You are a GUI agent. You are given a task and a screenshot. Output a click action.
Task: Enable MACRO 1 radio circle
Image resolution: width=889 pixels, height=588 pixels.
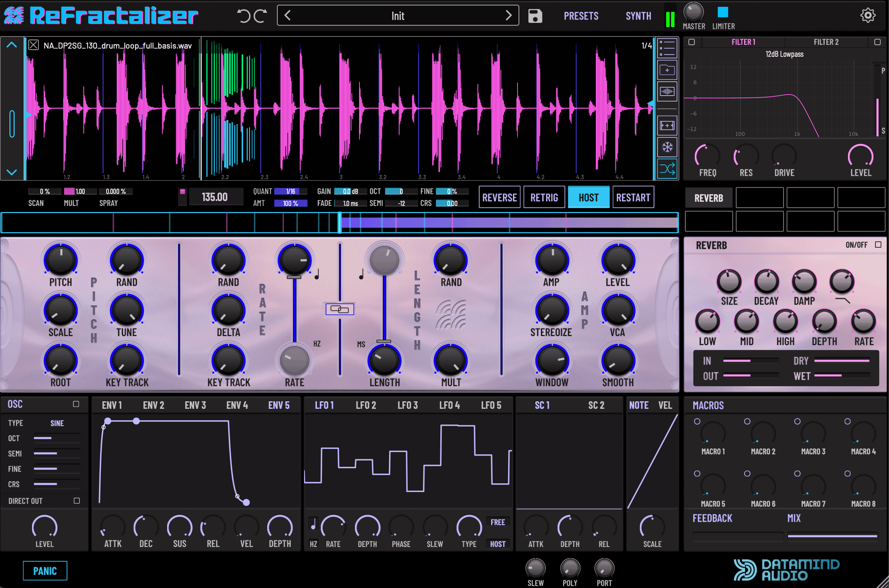coord(697,421)
